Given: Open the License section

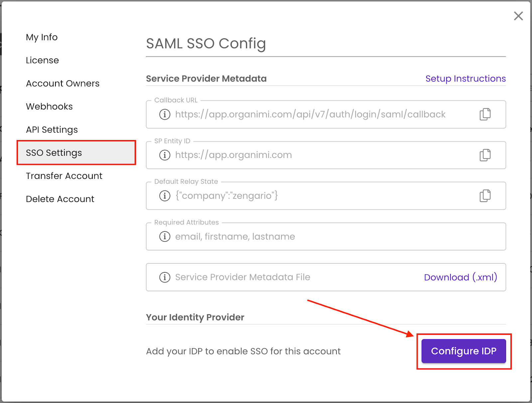Looking at the screenshot, I should pos(42,60).
